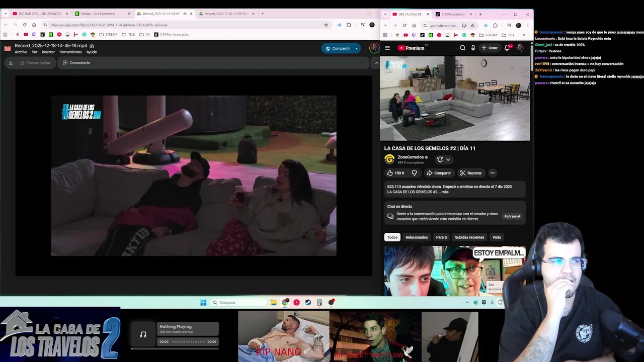Open the Insertar menu in Drive
This screenshot has width=644, height=362.
(48, 52)
